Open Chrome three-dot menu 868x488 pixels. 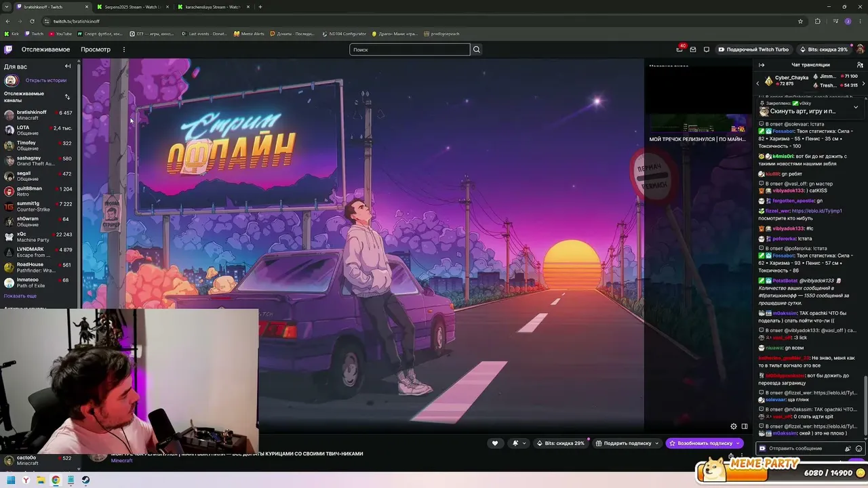pos(861,21)
